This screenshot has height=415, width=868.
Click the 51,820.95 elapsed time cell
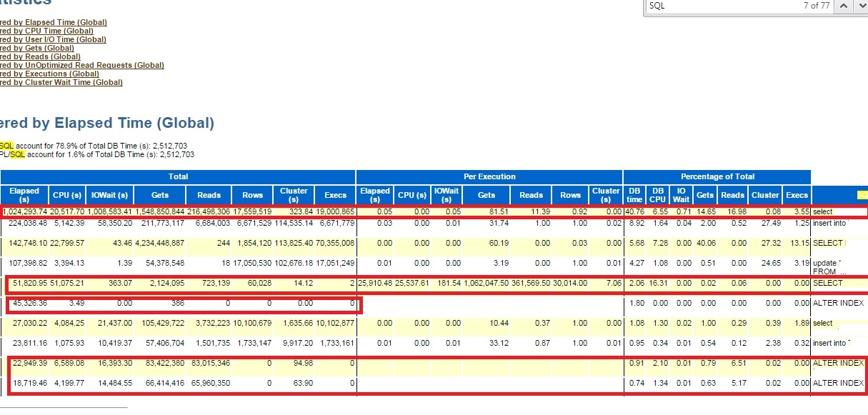pyautogui.click(x=29, y=284)
